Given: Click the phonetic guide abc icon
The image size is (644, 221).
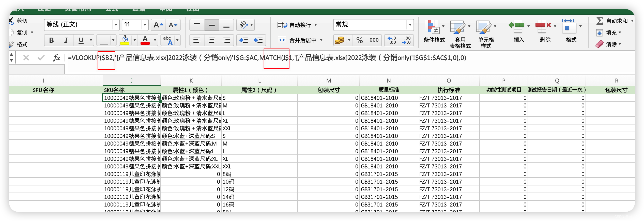Looking at the screenshot, I should coord(168,40).
